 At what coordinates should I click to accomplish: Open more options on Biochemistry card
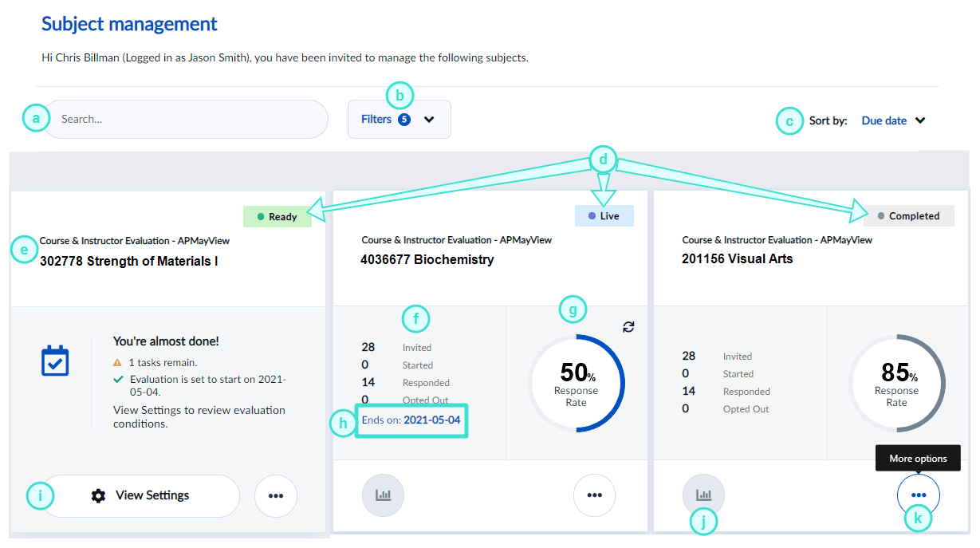[594, 495]
